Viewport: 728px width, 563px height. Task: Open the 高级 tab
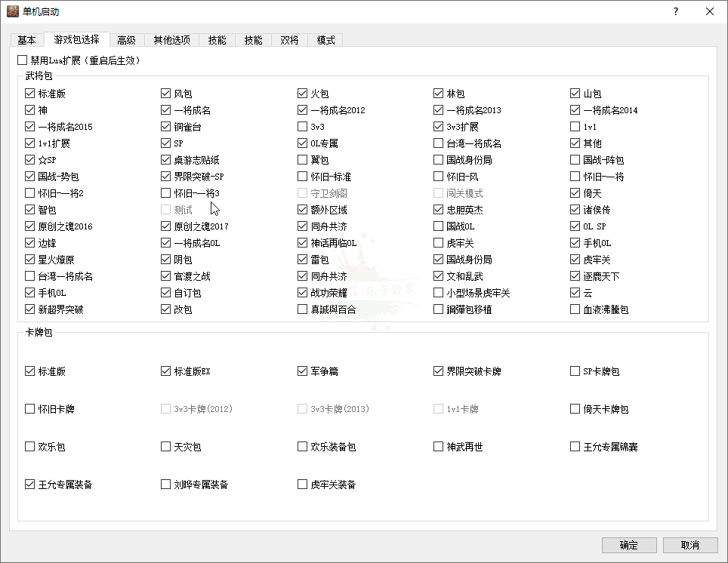(x=126, y=40)
